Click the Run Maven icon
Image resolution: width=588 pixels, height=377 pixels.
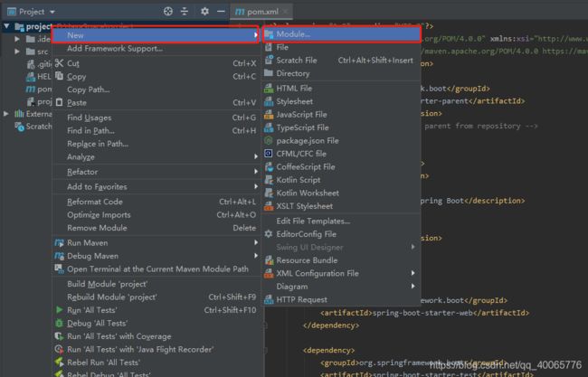[x=59, y=242]
